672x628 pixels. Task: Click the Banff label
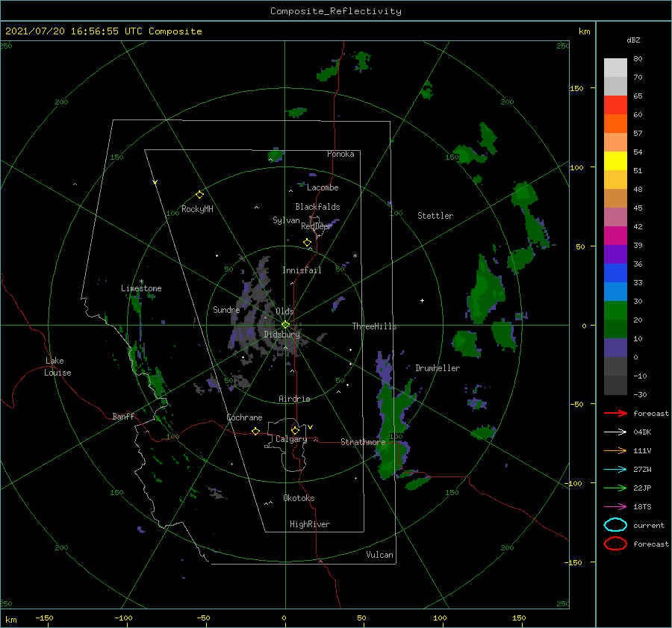[x=123, y=416]
